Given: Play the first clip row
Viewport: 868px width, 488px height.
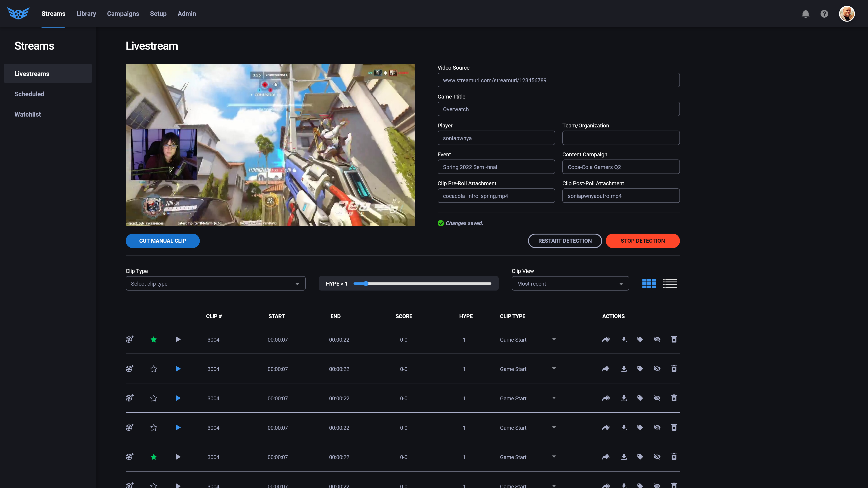Looking at the screenshot, I should pyautogui.click(x=178, y=340).
